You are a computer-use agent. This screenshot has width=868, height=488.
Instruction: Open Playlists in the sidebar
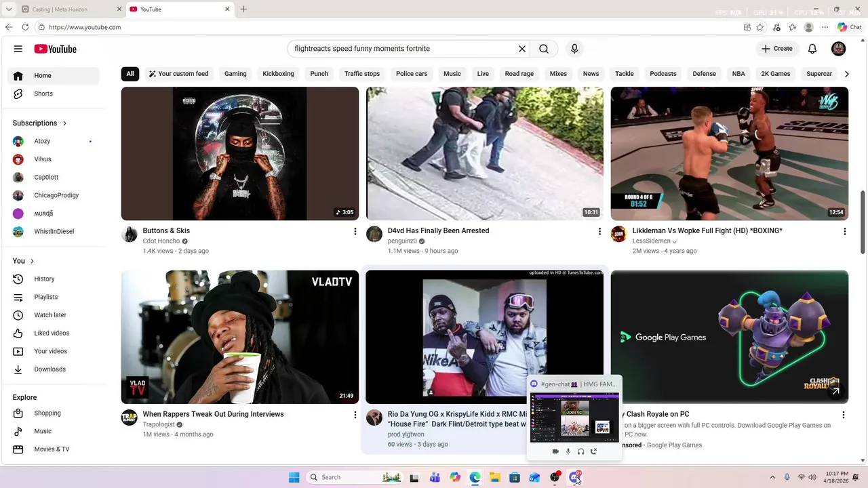[52, 297]
